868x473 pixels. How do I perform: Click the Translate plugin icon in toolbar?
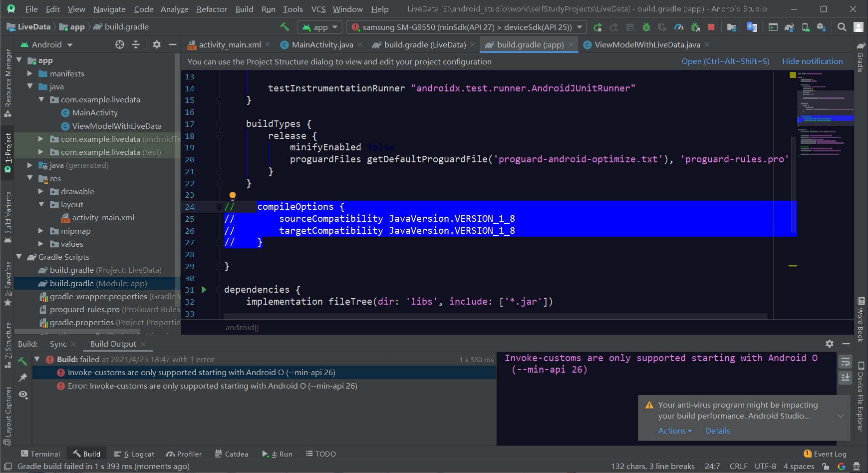point(752,27)
